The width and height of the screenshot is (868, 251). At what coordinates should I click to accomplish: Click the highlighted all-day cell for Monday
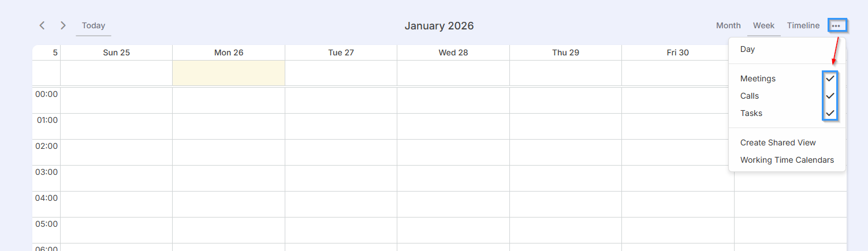coord(229,73)
